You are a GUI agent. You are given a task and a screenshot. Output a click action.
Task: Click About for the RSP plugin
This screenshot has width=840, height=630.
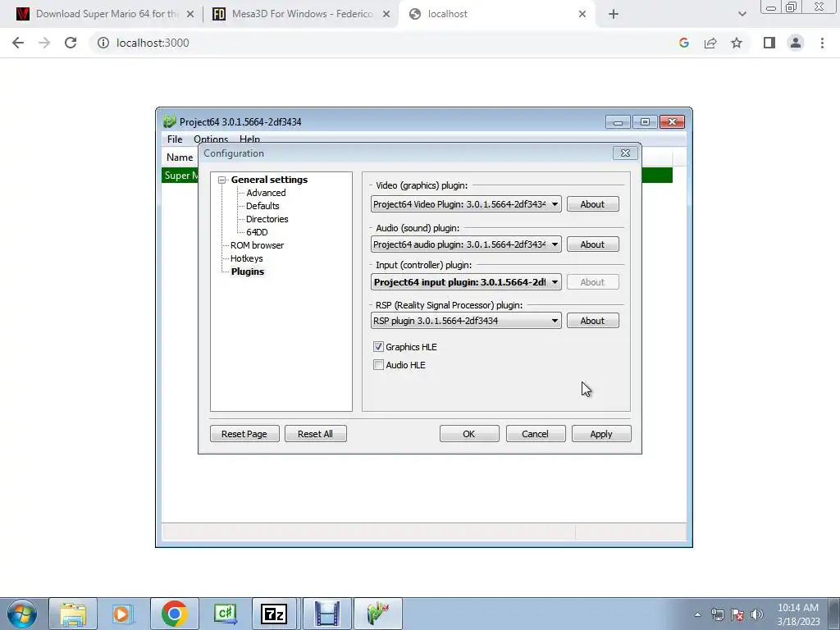592,321
